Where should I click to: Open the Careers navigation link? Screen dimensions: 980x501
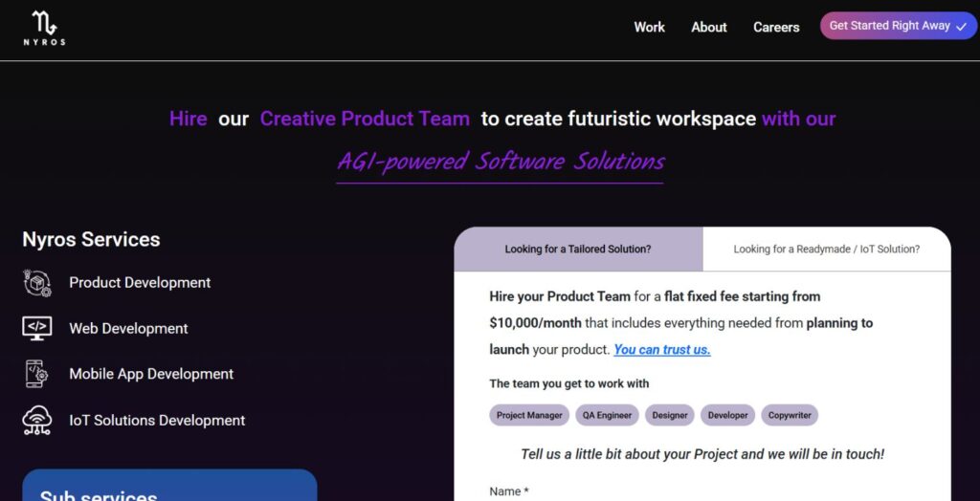point(776,27)
